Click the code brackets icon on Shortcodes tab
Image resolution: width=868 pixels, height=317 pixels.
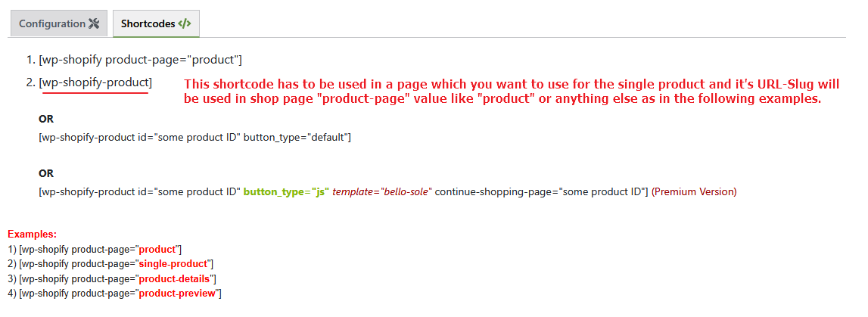click(x=185, y=23)
